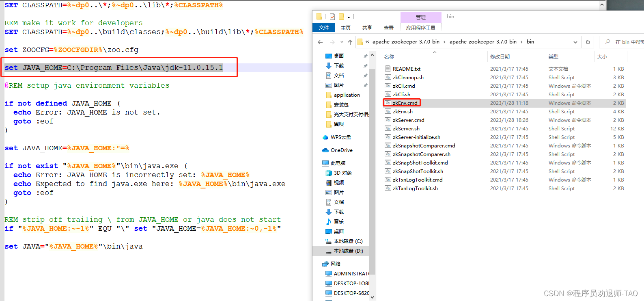
Task: Click the editor's vertical scrollbar up arrow
Action: 603,5
